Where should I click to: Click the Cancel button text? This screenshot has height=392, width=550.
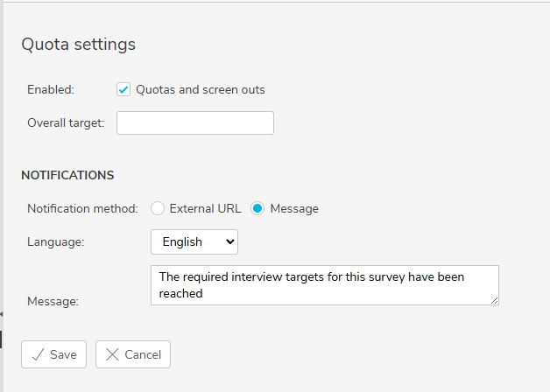click(x=143, y=354)
